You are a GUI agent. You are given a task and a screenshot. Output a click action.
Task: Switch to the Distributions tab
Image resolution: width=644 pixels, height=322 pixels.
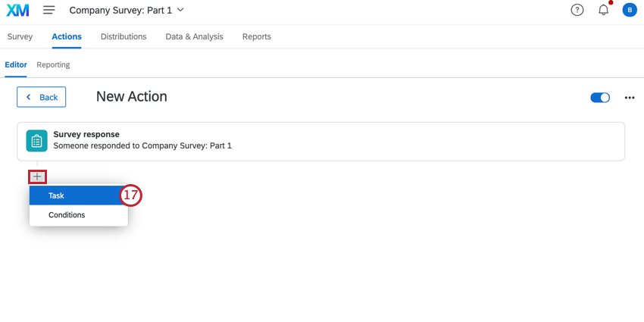tap(123, 36)
